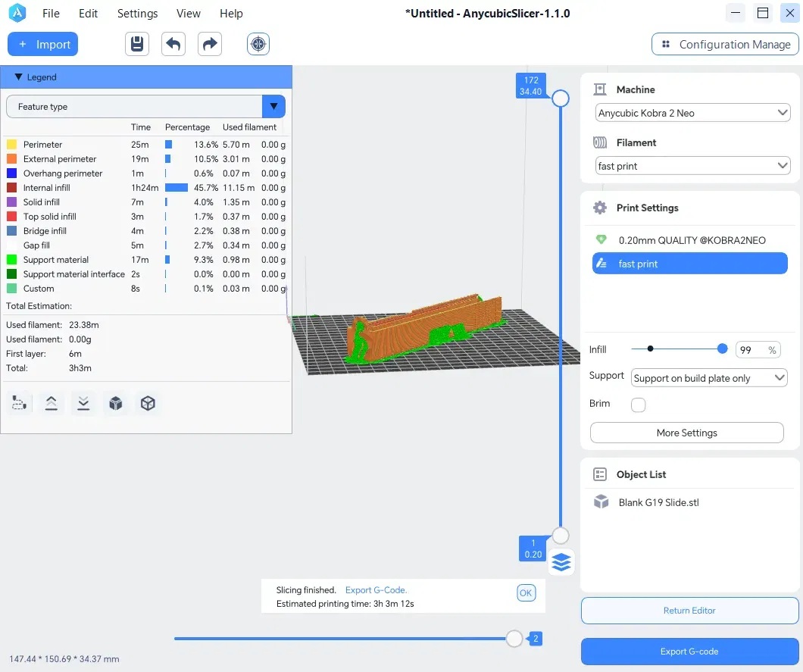Click the Object List panel icon
This screenshot has height=672, width=803.
pyautogui.click(x=600, y=474)
